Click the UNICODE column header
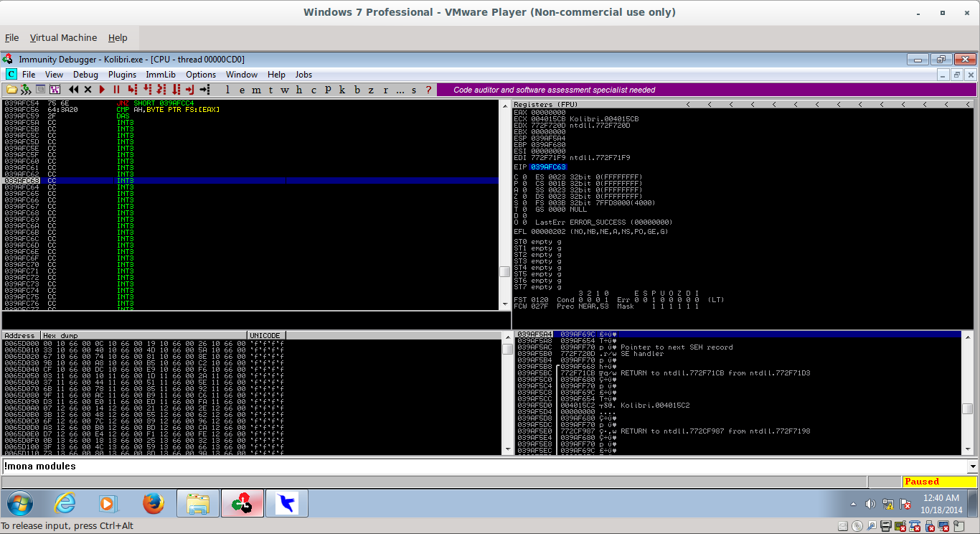The height and width of the screenshot is (534, 980). [266, 335]
